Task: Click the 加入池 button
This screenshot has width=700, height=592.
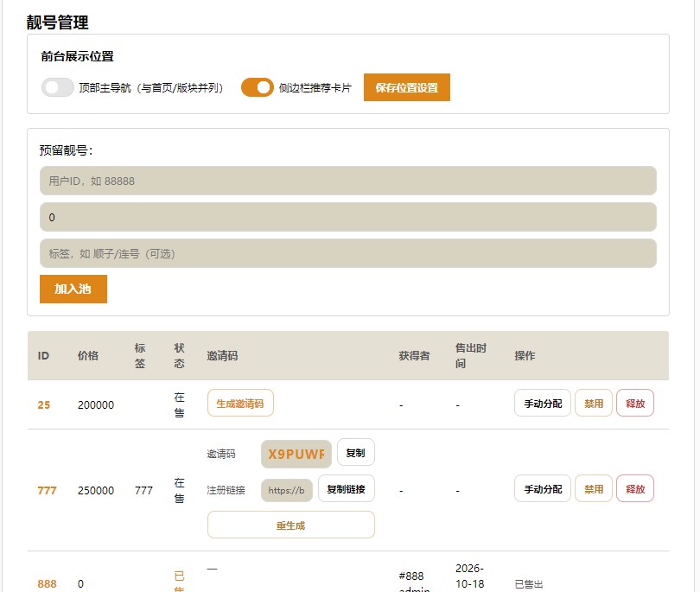Action: coord(73,289)
